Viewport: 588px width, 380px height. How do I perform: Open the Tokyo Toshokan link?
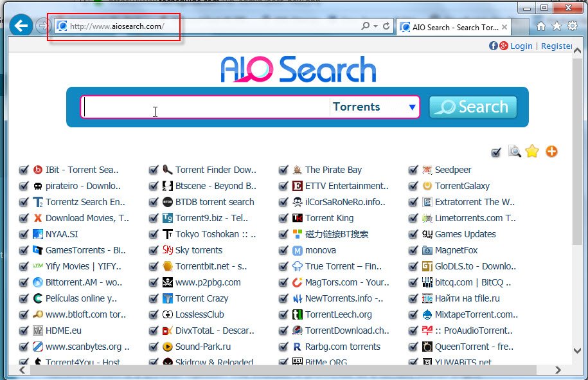[x=216, y=234]
